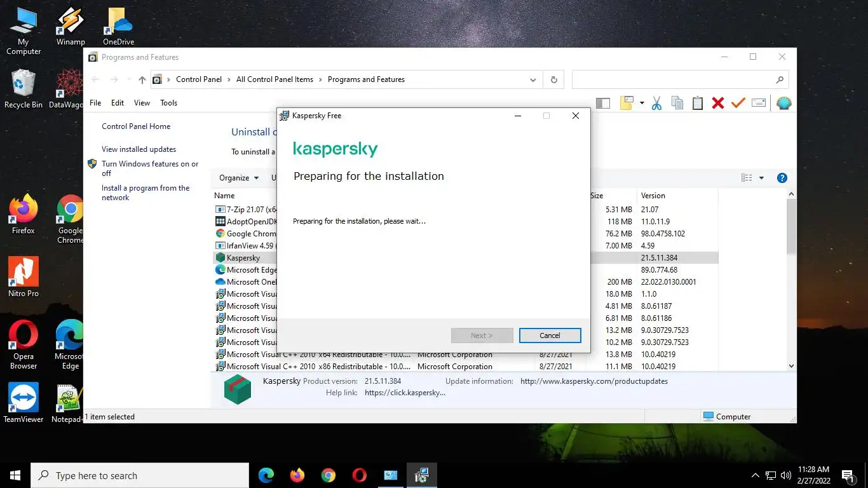Click the red X Delete icon
The width and height of the screenshot is (868, 488).
[718, 103]
